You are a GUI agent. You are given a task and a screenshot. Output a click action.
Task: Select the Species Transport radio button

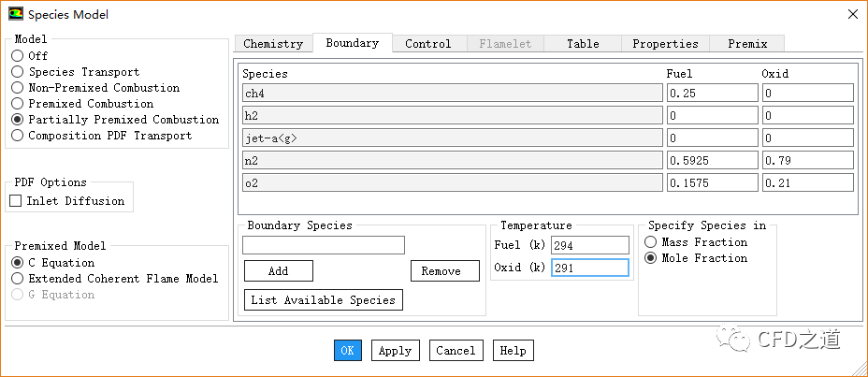[17, 72]
